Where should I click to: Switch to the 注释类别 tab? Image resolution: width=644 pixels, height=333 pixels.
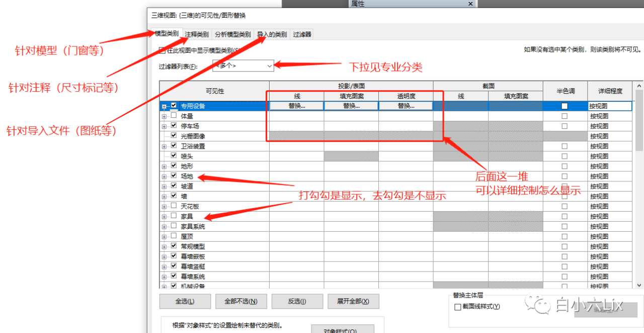(x=196, y=34)
